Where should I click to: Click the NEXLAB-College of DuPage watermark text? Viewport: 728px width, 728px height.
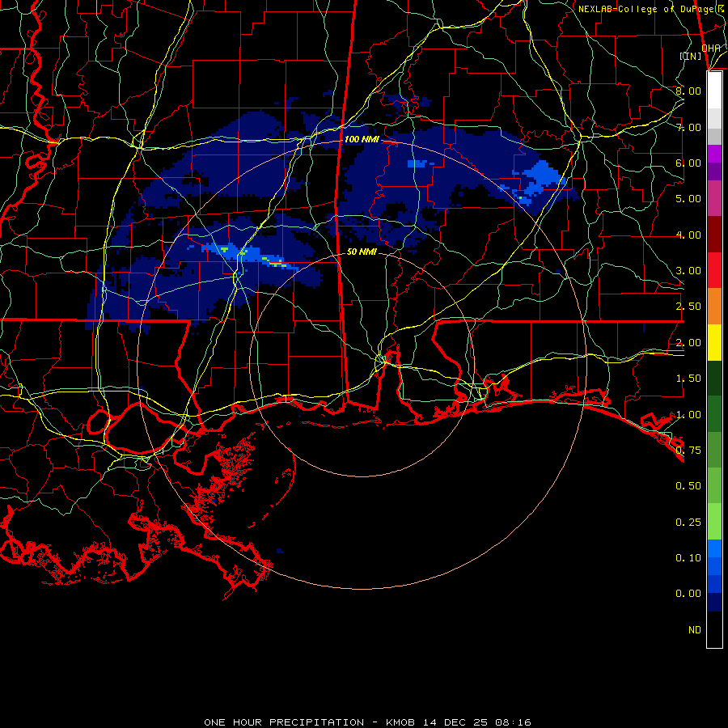click(650, 9)
